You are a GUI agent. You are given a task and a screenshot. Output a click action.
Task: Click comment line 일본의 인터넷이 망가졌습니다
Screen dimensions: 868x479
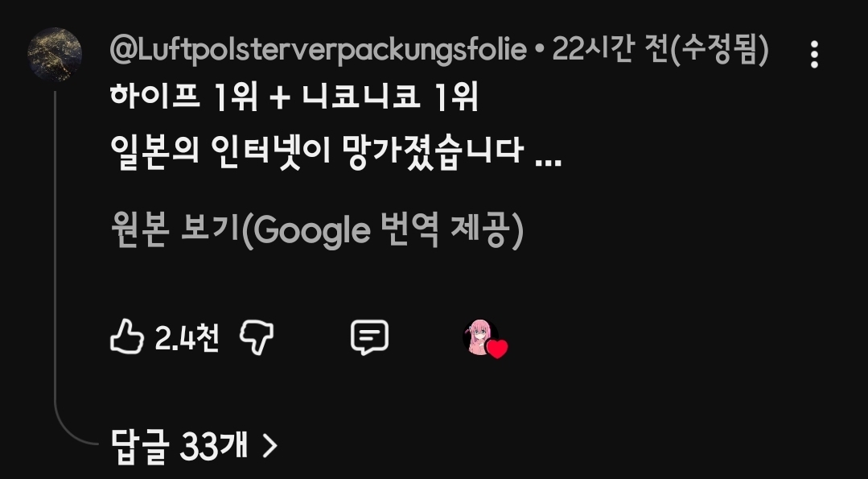pos(317,151)
